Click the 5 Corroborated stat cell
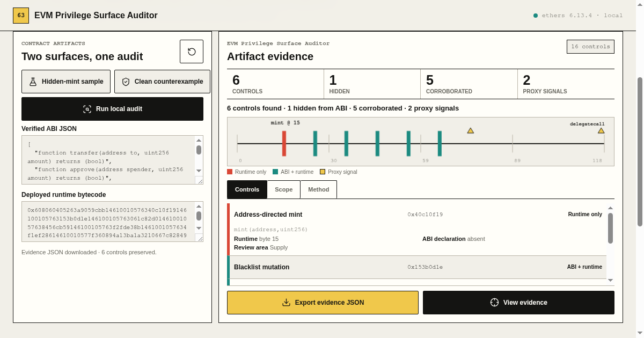This screenshot has height=338, width=644. [x=469, y=84]
